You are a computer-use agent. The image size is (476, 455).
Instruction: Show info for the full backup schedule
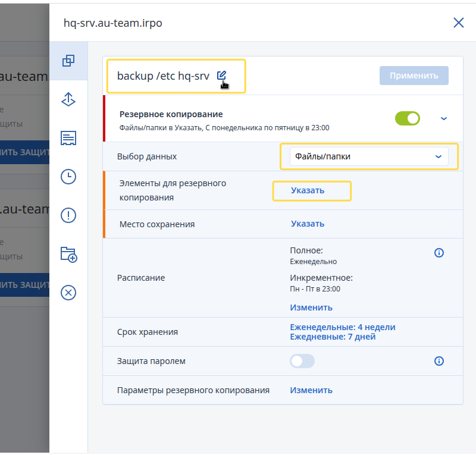439,253
